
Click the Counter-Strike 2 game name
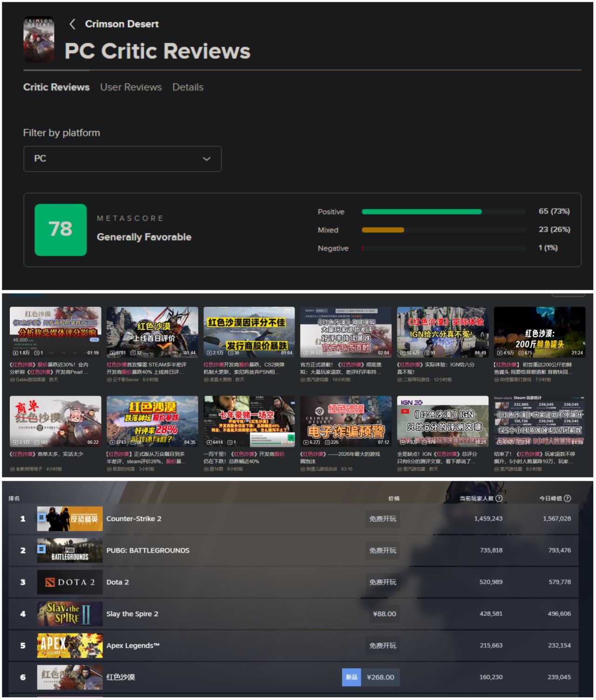pyautogui.click(x=134, y=519)
